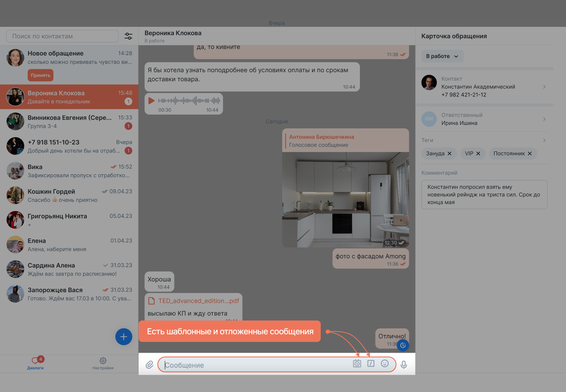The image size is (566, 392).
Task: Click Принять on the new request
Action: (x=40, y=75)
